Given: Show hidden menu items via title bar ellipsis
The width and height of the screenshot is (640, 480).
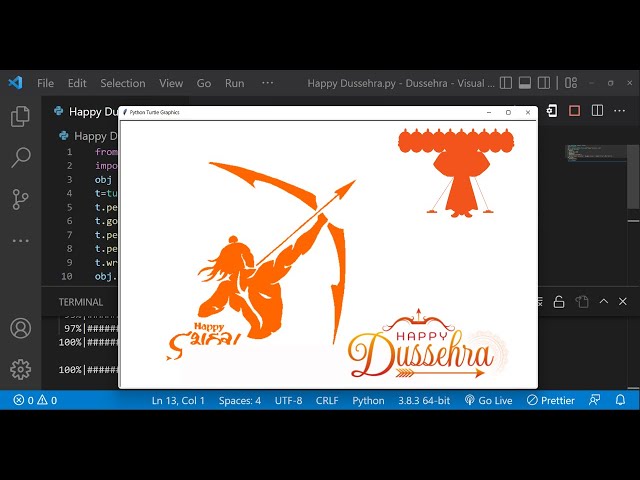Looking at the screenshot, I should tap(267, 83).
